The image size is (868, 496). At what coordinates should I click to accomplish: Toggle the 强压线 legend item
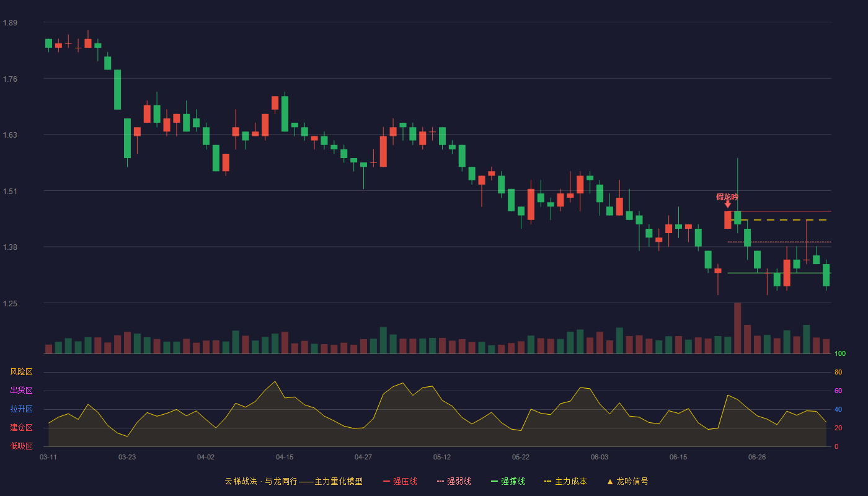click(x=400, y=481)
